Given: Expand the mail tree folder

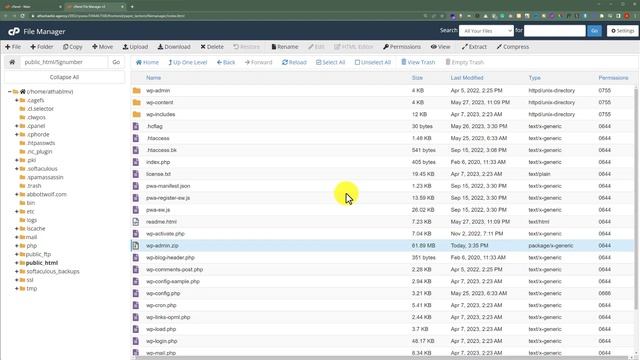Looking at the screenshot, I should 17,238.
